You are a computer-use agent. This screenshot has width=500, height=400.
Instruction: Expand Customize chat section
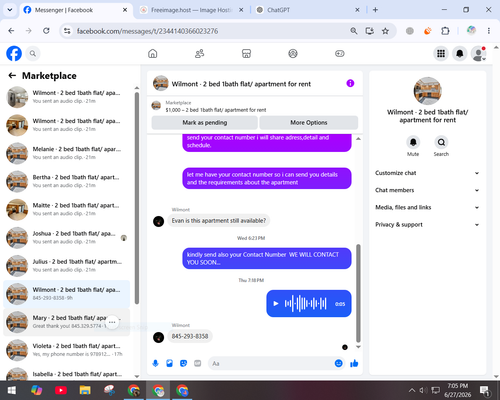pos(427,173)
